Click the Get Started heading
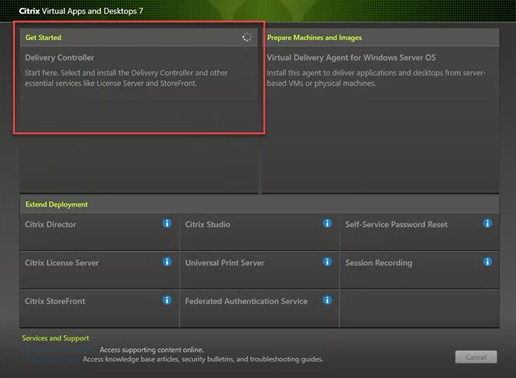 pos(43,37)
